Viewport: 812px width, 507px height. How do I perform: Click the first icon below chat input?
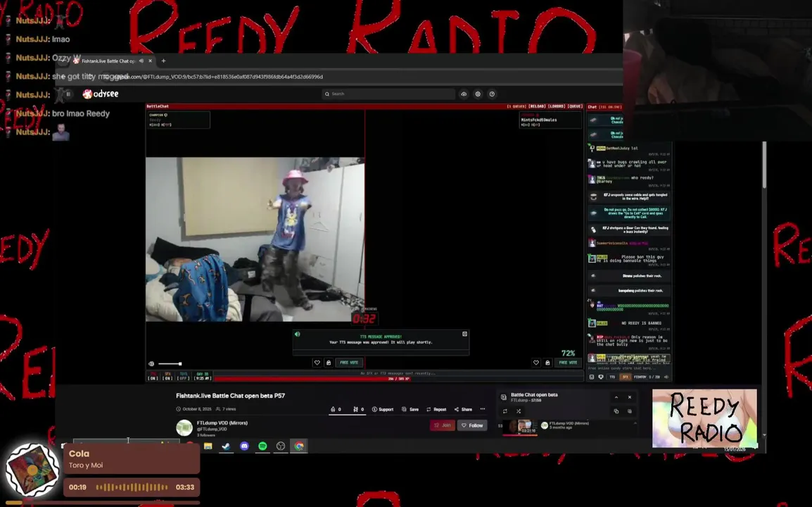(x=592, y=377)
